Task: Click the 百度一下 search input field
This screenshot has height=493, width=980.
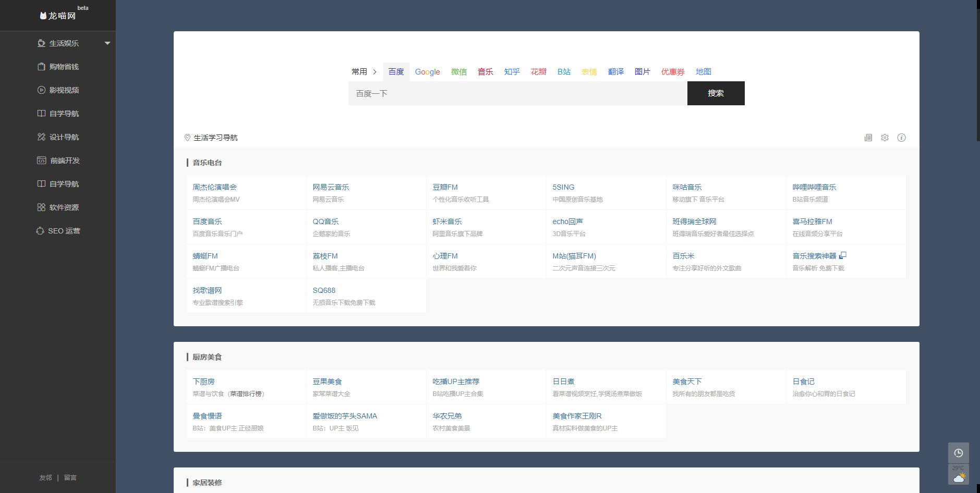Action: click(x=518, y=93)
